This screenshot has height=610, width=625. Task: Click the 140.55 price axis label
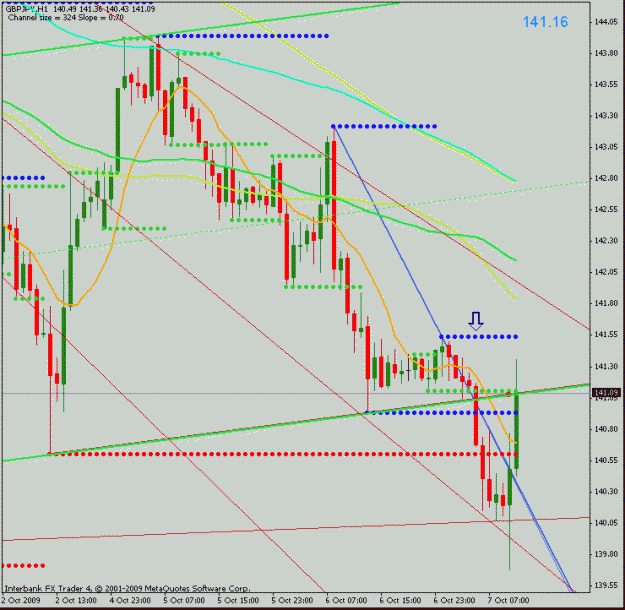[x=606, y=460]
